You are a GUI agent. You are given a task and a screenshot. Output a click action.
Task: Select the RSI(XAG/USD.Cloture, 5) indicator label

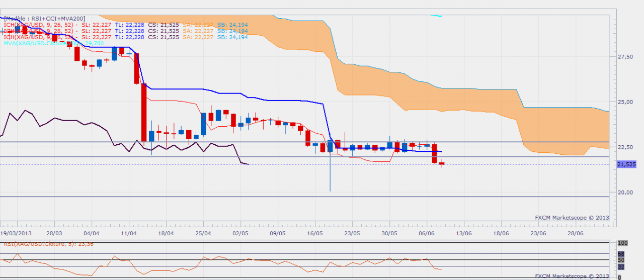(49, 244)
